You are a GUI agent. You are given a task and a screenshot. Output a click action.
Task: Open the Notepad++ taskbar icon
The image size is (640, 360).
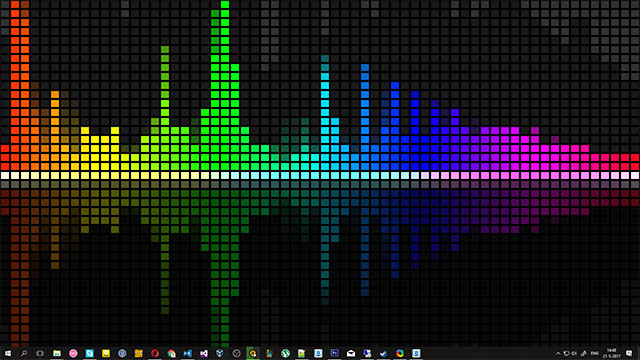[302, 353]
